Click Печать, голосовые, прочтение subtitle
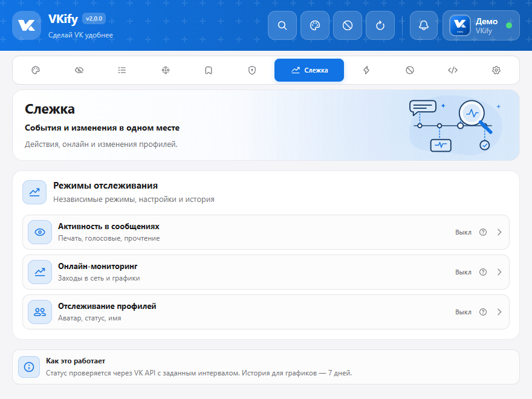 109,238
